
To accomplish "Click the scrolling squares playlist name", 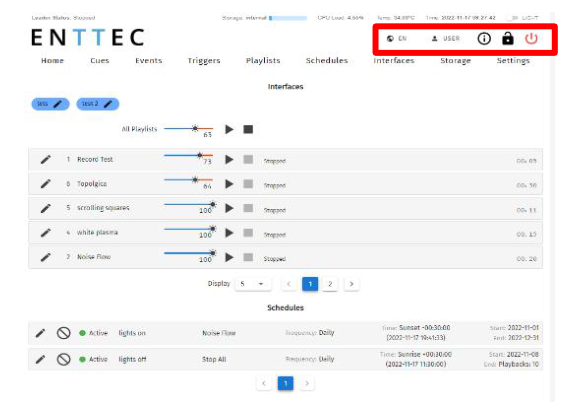I will 103,208.
